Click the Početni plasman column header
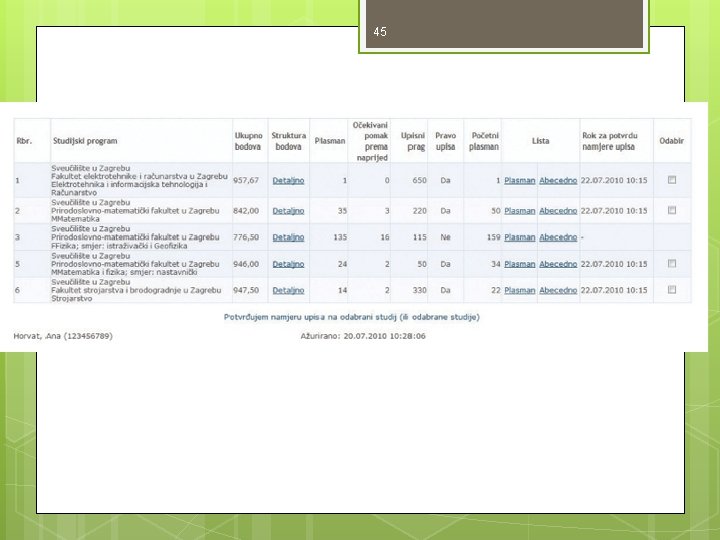Screen dimensions: 720x540 point(484,141)
